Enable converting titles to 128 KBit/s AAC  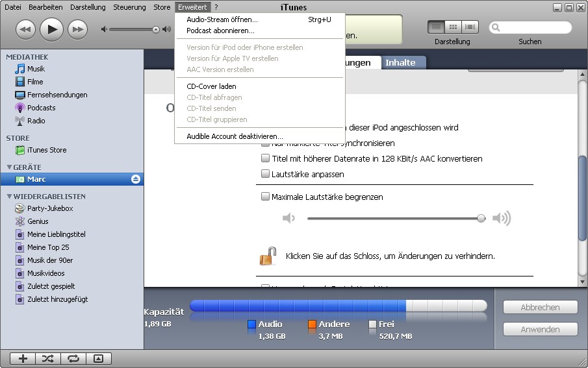pos(265,158)
